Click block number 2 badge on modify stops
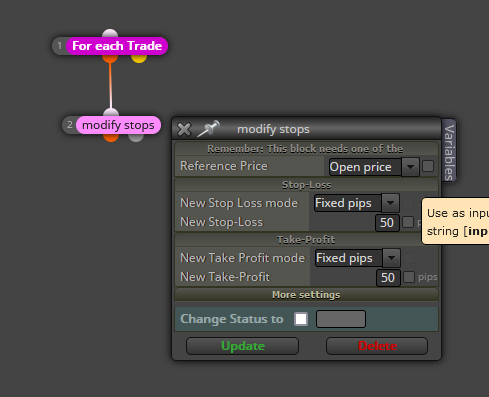Viewport: 489px width, 397px height. coord(70,125)
